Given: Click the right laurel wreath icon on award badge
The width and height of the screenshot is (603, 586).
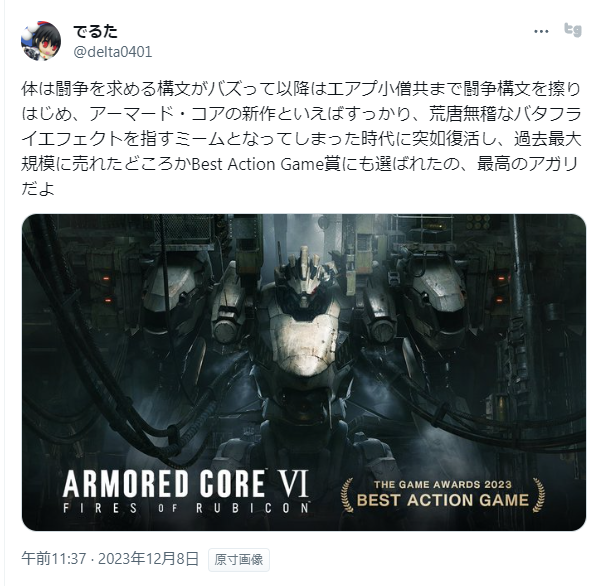Looking at the screenshot, I should [x=538, y=495].
